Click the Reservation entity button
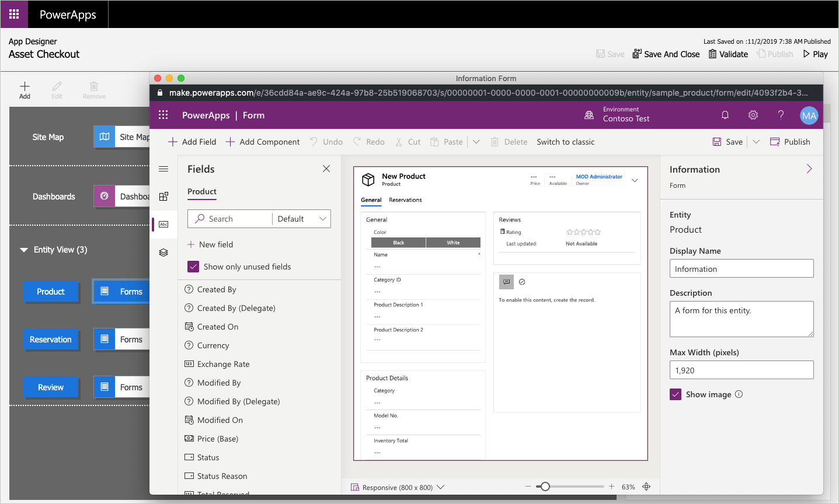 [51, 339]
